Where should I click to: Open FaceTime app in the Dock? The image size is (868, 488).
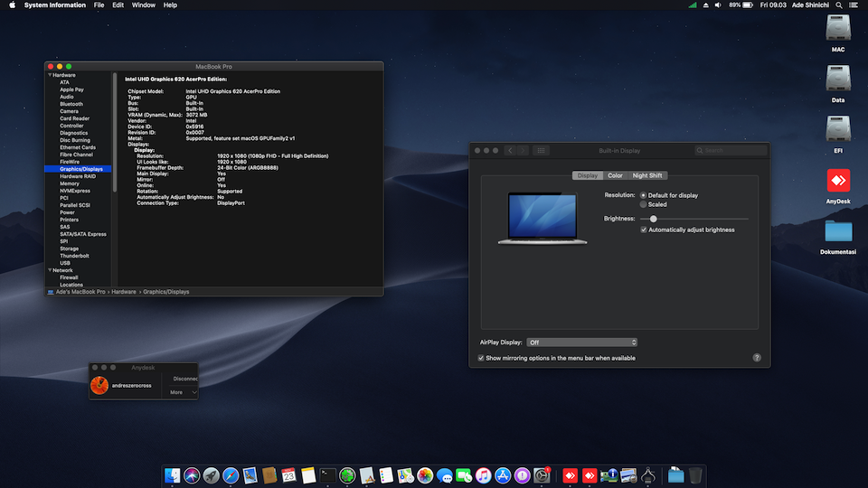tap(464, 475)
